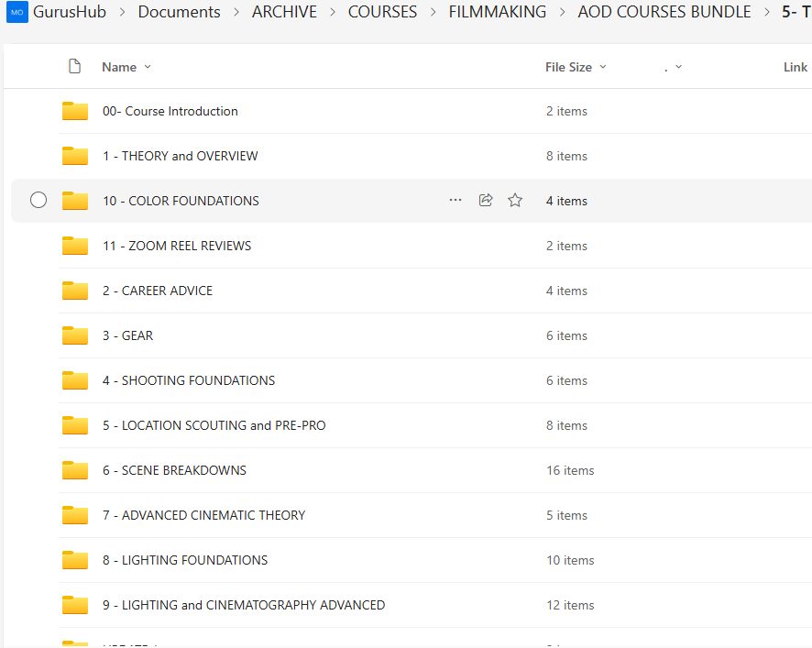The image size is (812, 648).
Task: Go to Documents in the breadcrumb
Action: (x=179, y=12)
